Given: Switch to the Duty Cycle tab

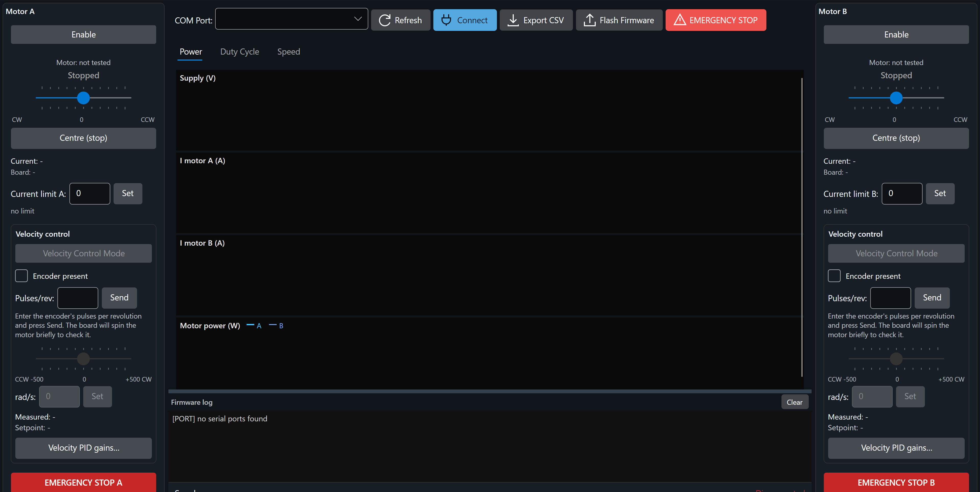Looking at the screenshot, I should 240,52.
